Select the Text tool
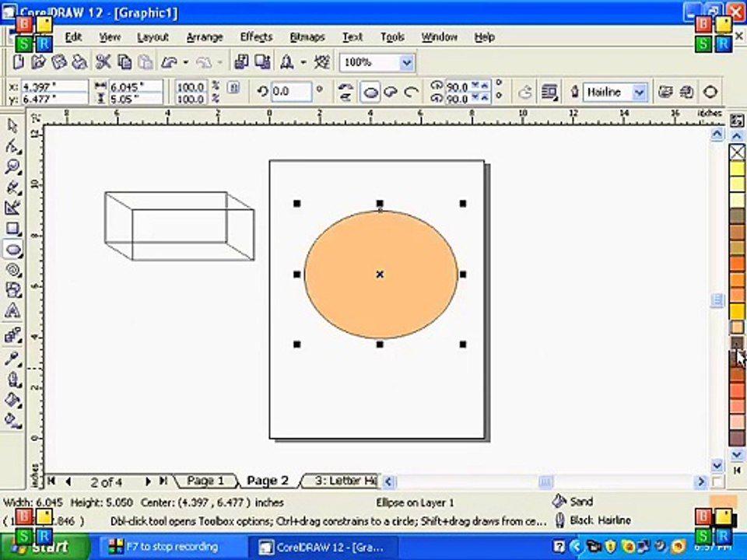747x560 pixels. click(x=13, y=310)
